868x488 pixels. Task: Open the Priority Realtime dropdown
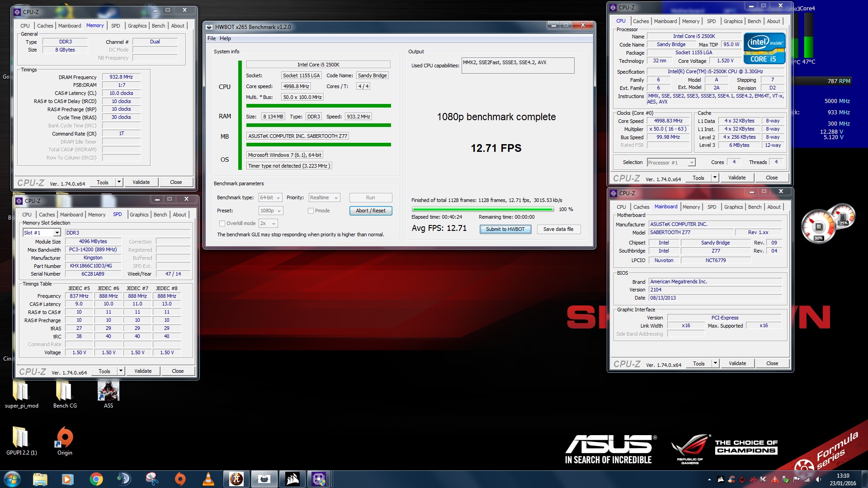tap(324, 198)
